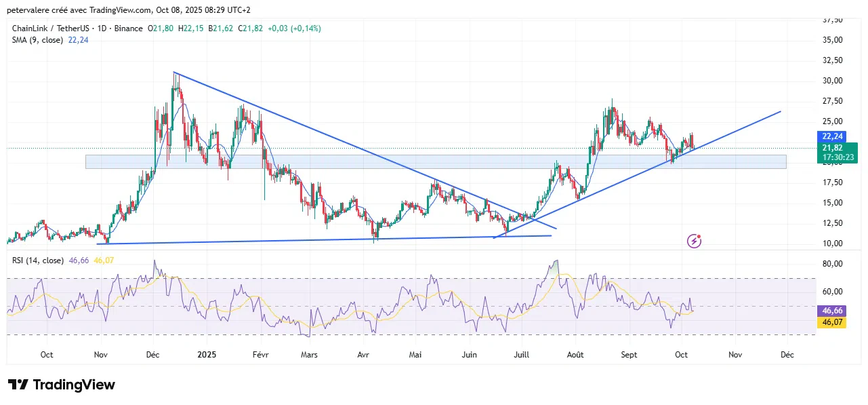Click the purple lightning event icon
Image resolution: width=868 pixels, height=405 pixels.
coord(694,241)
